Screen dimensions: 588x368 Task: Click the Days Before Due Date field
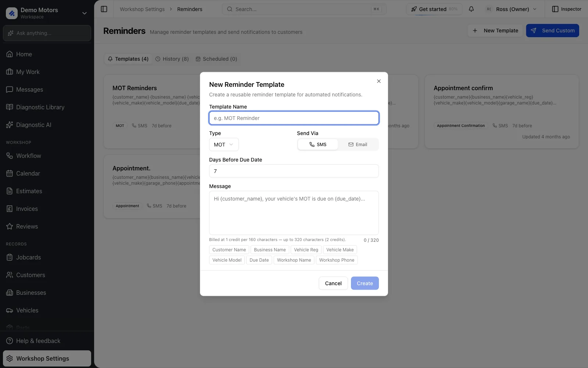(294, 171)
